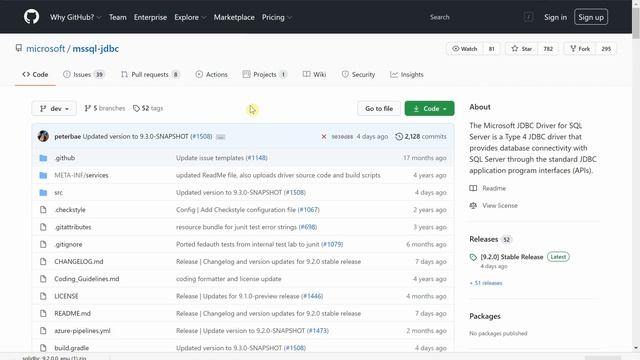Open the Releases heading link
640x360 pixels.
pos(484,239)
